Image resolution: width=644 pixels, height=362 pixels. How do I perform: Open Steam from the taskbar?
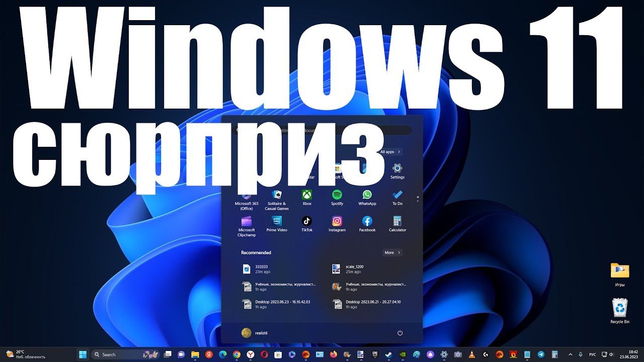pyautogui.click(x=388, y=354)
